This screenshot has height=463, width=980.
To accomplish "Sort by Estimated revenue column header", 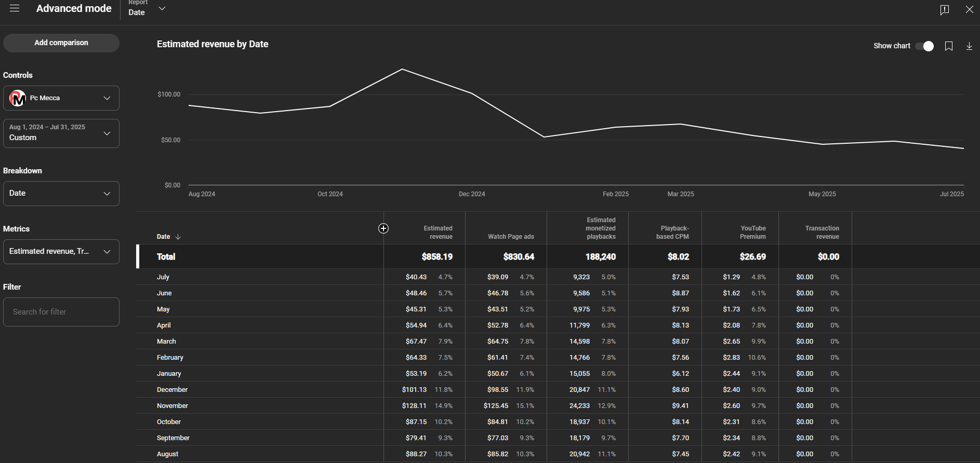I will tap(438, 233).
